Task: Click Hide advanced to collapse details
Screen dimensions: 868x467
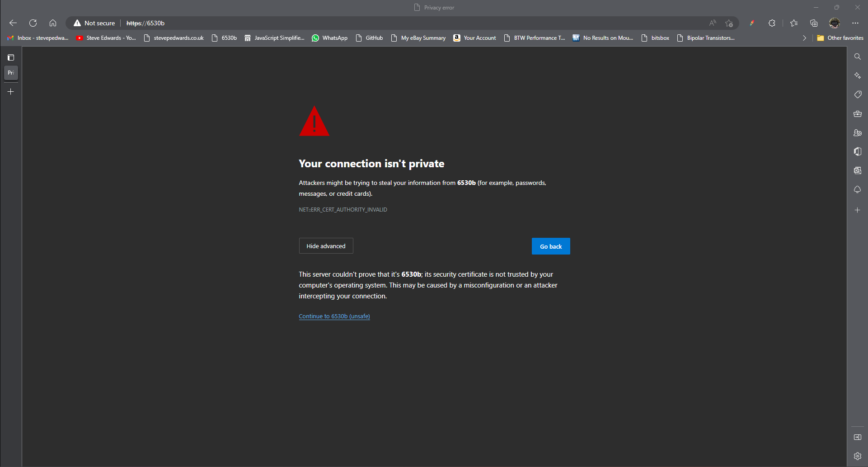Action: click(x=326, y=246)
